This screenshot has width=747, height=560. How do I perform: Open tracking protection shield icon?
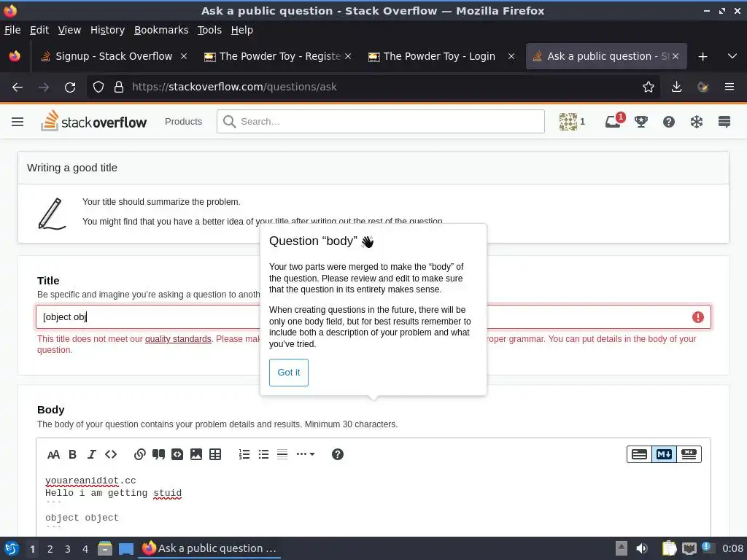pyautogui.click(x=98, y=87)
